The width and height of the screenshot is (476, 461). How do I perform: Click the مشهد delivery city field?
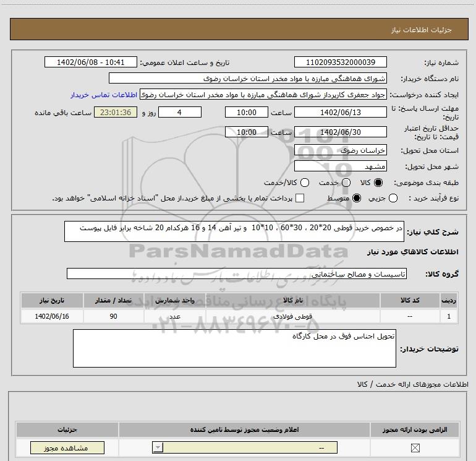[340, 166]
